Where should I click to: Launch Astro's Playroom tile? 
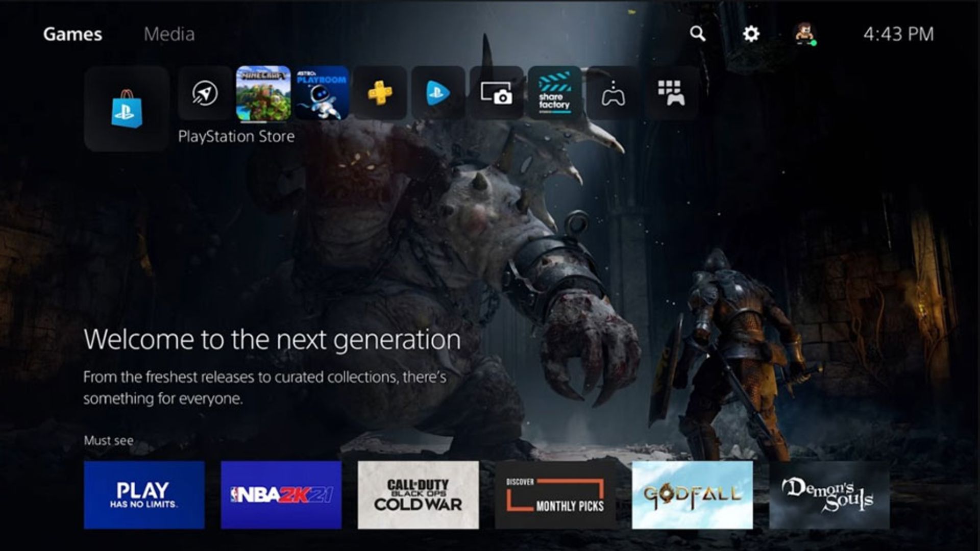[322, 93]
